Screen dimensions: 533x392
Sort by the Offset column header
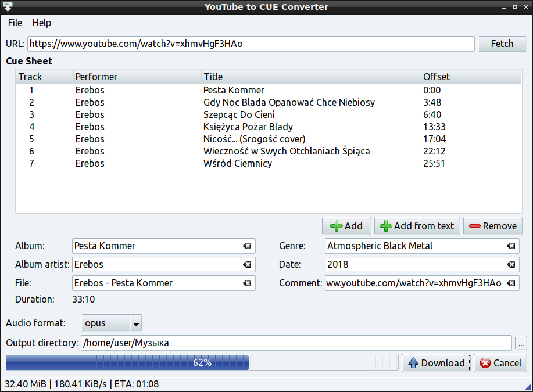[x=471, y=77]
